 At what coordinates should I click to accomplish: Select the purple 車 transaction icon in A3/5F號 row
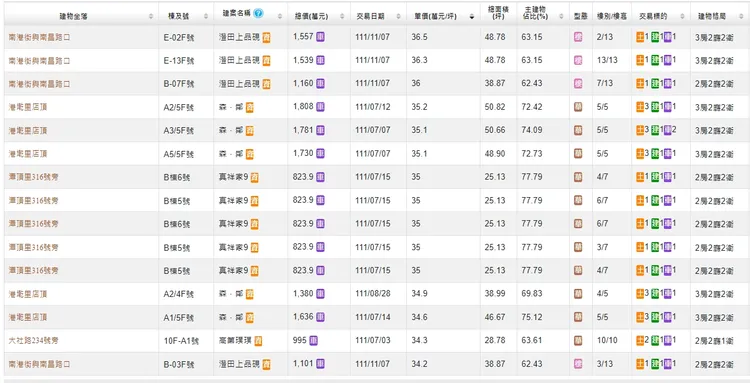click(x=667, y=131)
